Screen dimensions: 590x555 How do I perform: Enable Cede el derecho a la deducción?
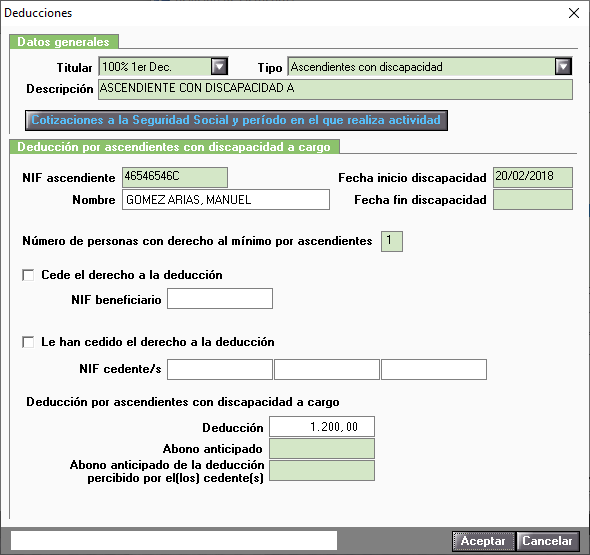[28, 275]
